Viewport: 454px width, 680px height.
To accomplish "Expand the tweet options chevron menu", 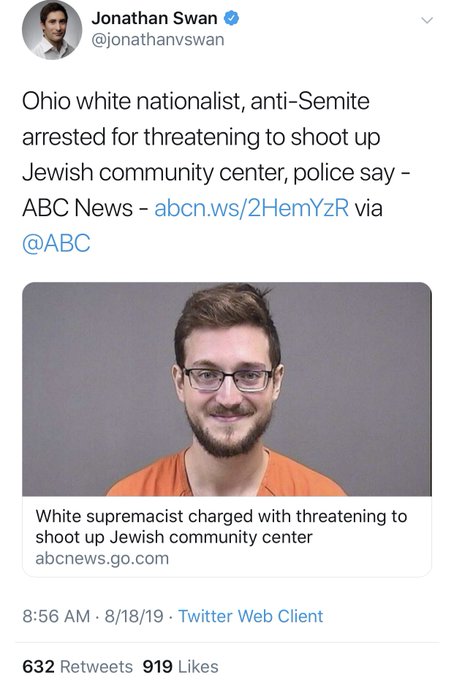I will click(427, 20).
